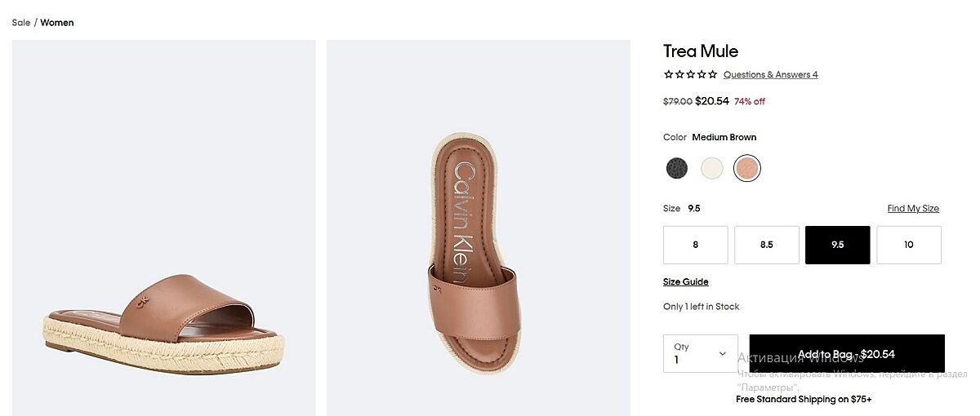Pick the Medium Brown color swatch
The height and width of the screenshot is (416, 980).
[747, 168]
